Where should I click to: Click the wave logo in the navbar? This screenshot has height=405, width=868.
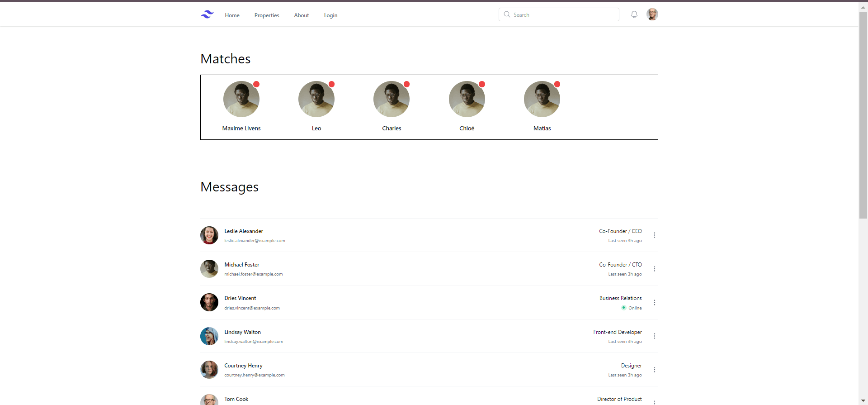[x=207, y=14]
